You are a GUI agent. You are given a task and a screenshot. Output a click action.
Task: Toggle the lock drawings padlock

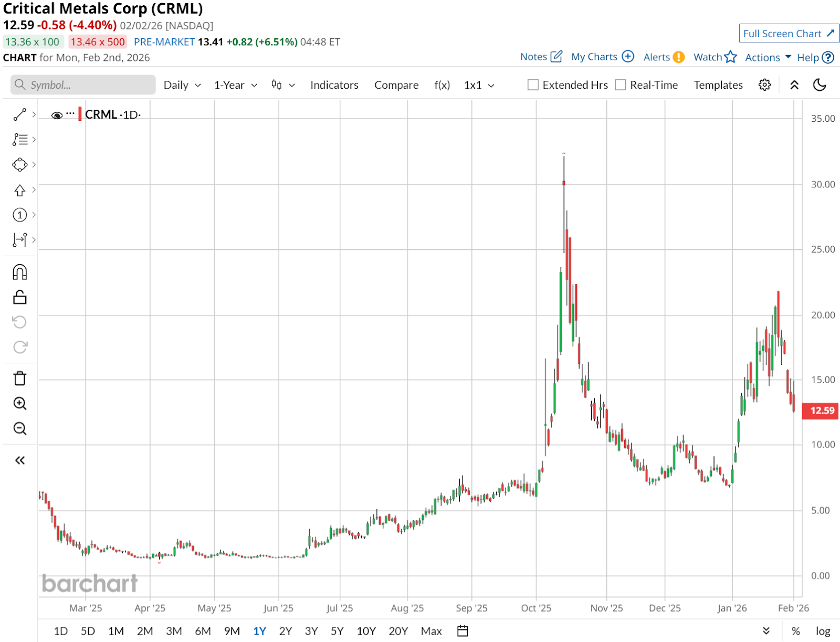pyautogui.click(x=20, y=297)
